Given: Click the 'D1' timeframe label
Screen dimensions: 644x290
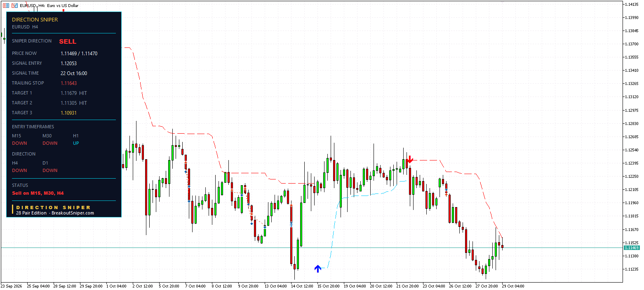Looking at the screenshot, I should [45, 163].
